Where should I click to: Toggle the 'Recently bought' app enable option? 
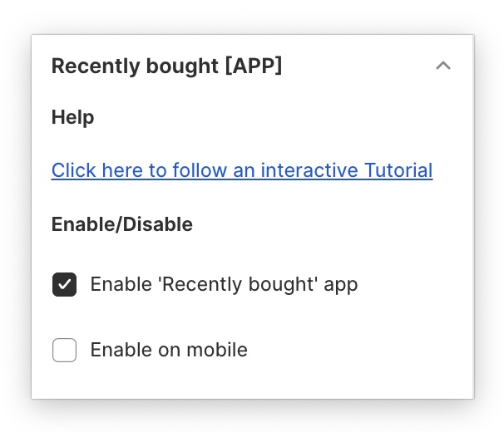click(x=65, y=285)
